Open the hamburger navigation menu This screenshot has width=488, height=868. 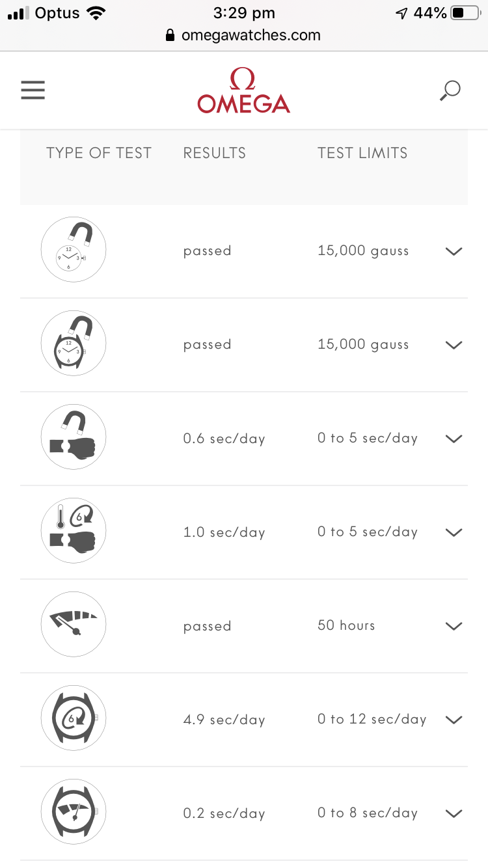click(x=33, y=90)
